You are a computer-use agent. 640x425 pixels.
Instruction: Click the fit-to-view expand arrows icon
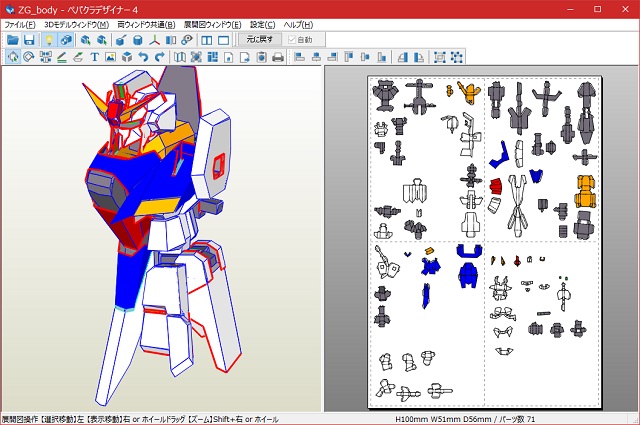coord(196,57)
